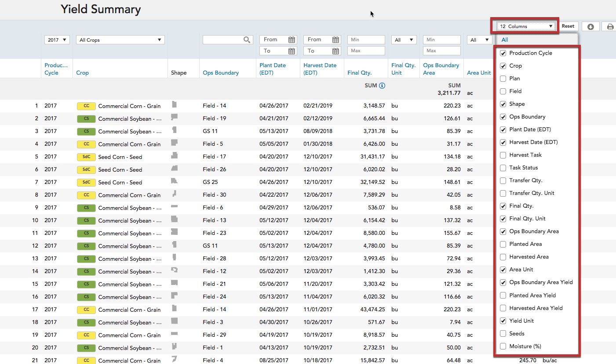Click the Ops Boundary Area Min field

click(x=442, y=40)
